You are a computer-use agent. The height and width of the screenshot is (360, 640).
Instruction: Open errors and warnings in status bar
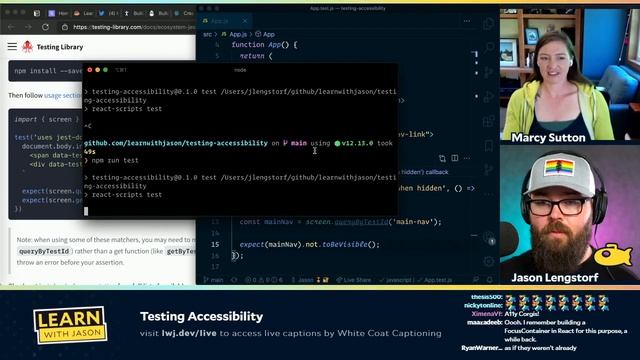264,280
